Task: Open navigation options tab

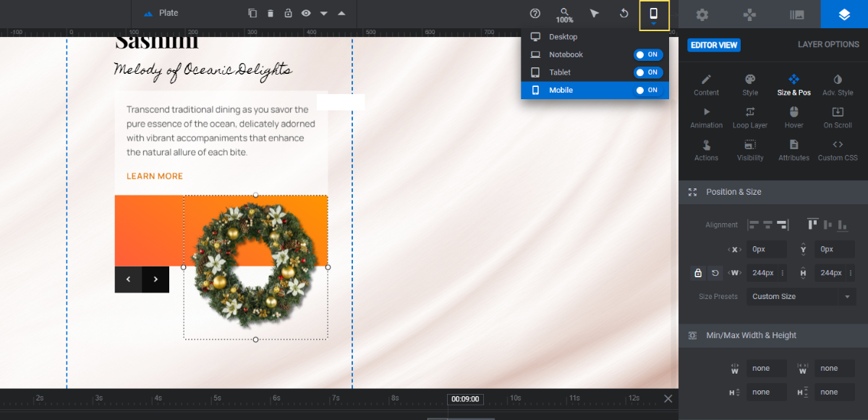Action: click(749, 14)
